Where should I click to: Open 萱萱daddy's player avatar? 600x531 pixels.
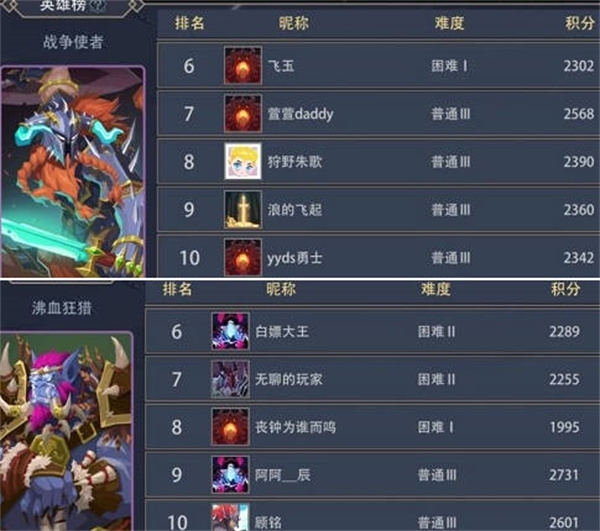tap(243, 114)
